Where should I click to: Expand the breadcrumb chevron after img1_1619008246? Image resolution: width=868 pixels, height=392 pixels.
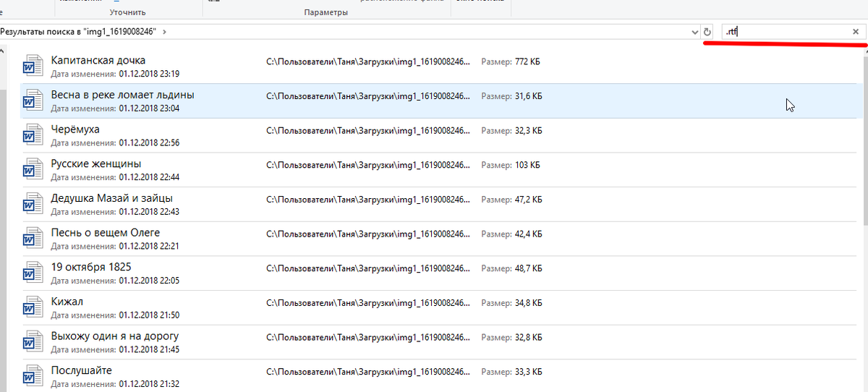(x=165, y=32)
